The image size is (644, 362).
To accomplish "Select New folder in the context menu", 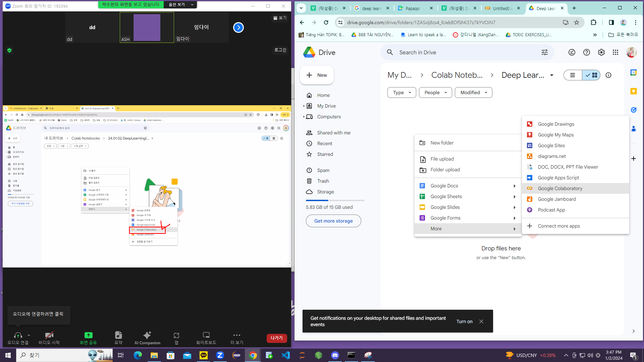I will pyautogui.click(x=442, y=143).
